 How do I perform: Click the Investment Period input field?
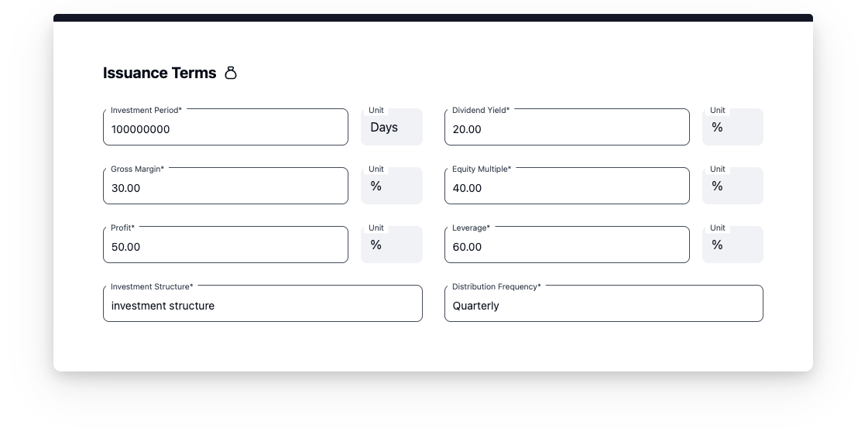pyautogui.click(x=225, y=128)
